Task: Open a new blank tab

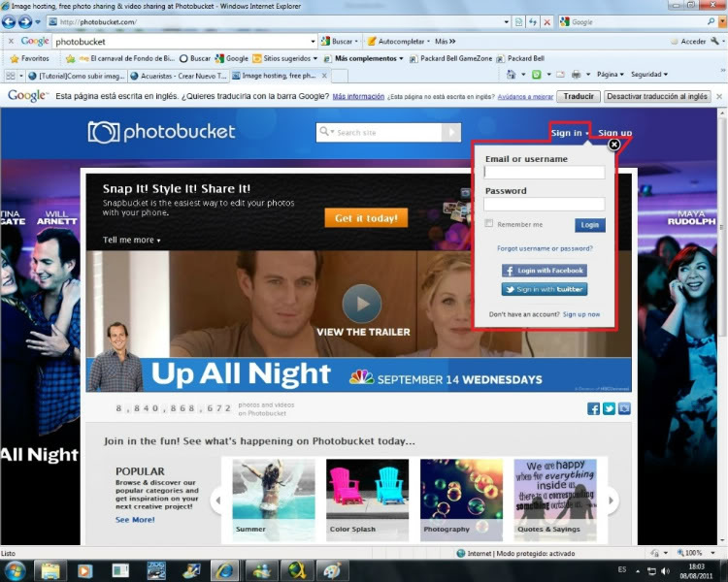Action: 340,76
